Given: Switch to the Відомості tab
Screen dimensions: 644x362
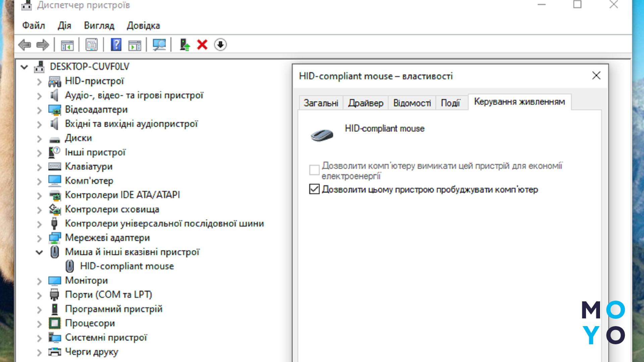Looking at the screenshot, I should click(412, 103).
